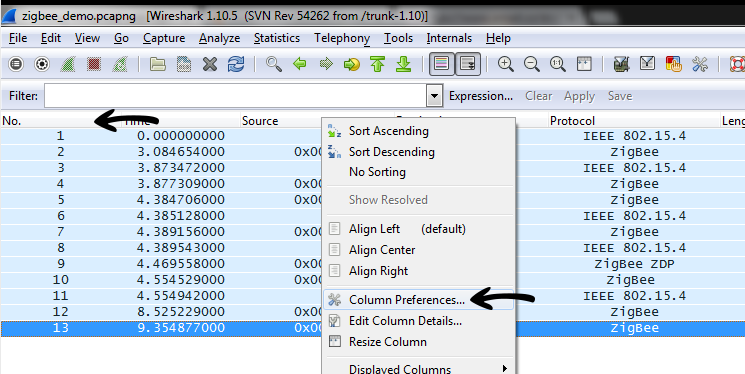Select Align Right option
The height and width of the screenshot is (374, 745).
(418, 271)
